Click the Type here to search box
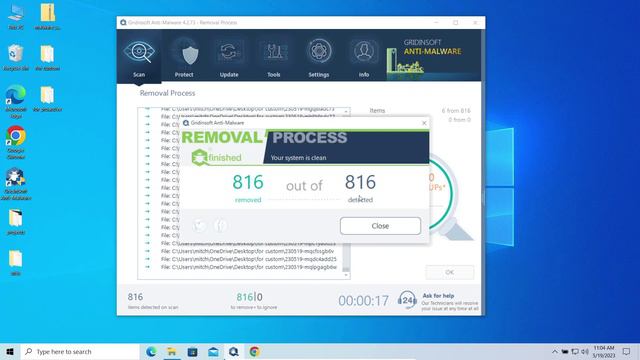The height and width of the screenshot is (360, 640). coord(80,351)
